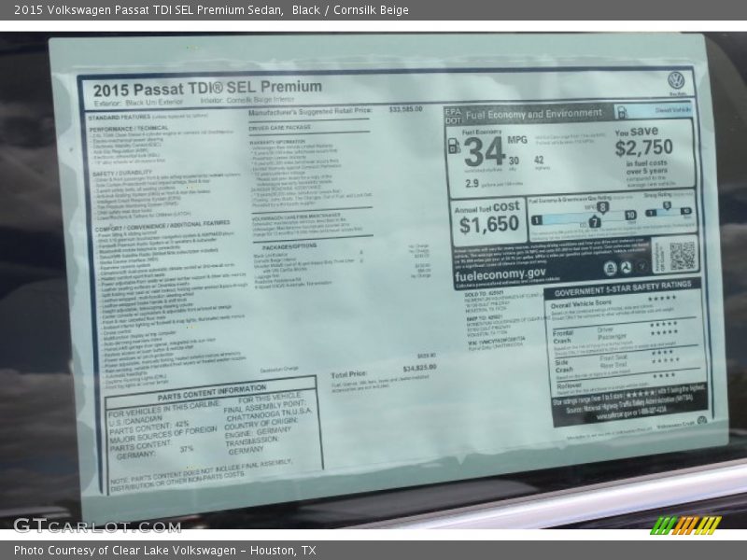This screenshot has height=560, width=747.
Task: Click the EPA DOT badge
Action: point(453,116)
